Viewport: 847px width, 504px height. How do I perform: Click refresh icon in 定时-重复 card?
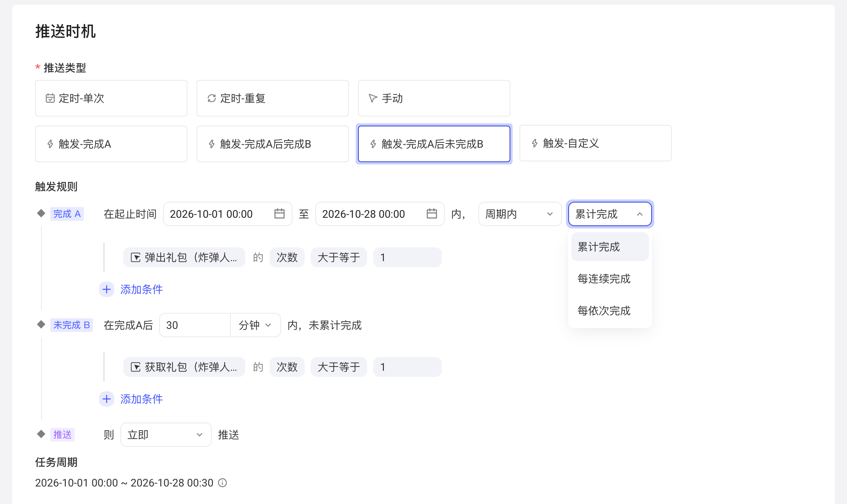[212, 98]
